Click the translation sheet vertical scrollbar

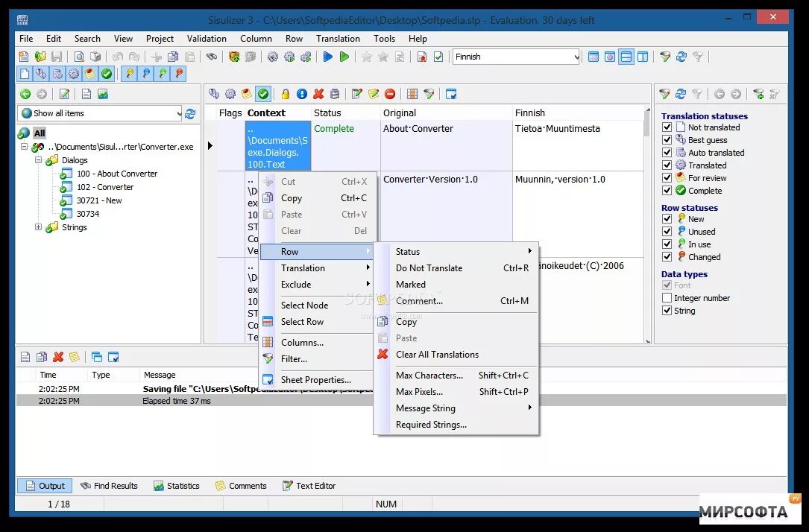click(647, 225)
